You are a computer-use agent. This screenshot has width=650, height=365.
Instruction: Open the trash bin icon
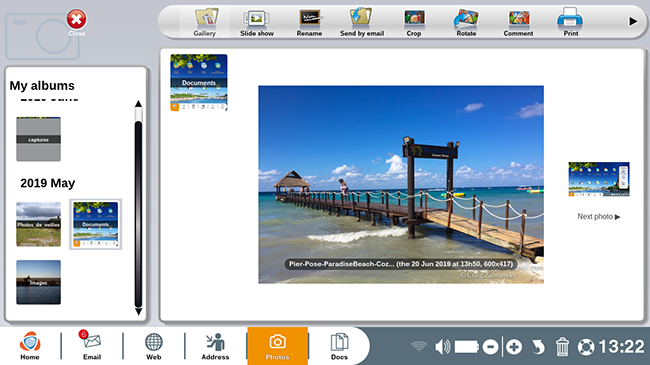click(x=562, y=347)
